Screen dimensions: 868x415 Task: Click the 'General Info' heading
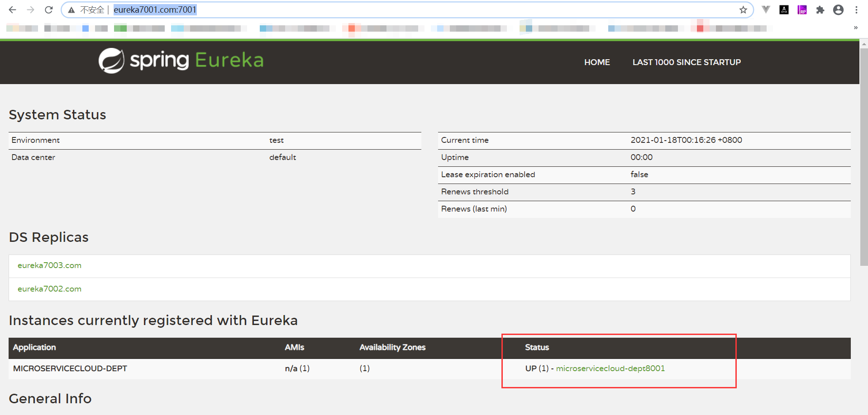pos(50,399)
